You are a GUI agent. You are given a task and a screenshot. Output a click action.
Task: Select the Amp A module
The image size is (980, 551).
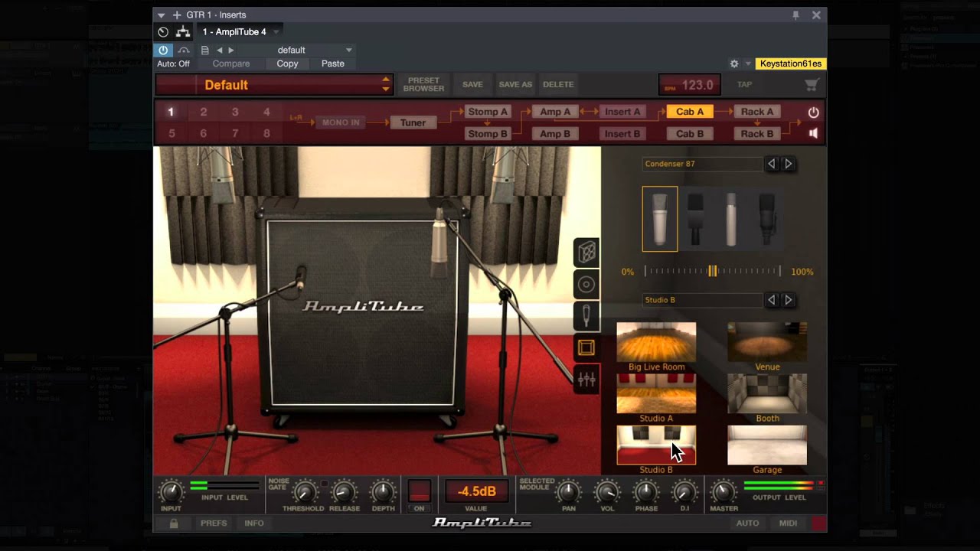(x=555, y=112)
